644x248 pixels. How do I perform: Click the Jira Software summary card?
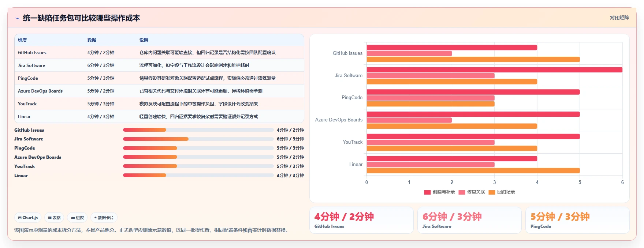[469, 220]
